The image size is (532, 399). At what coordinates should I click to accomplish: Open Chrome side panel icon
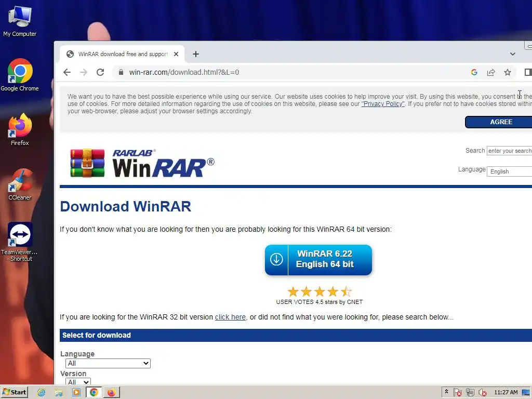[528, 72]
